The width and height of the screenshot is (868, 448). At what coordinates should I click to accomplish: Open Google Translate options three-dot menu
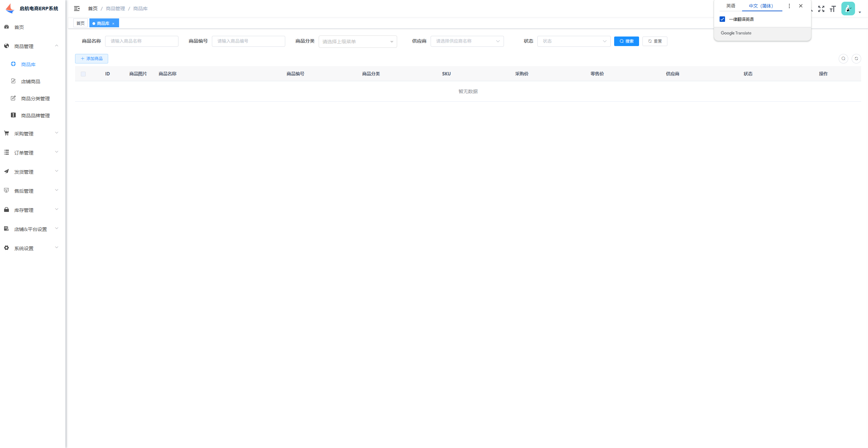789,6
